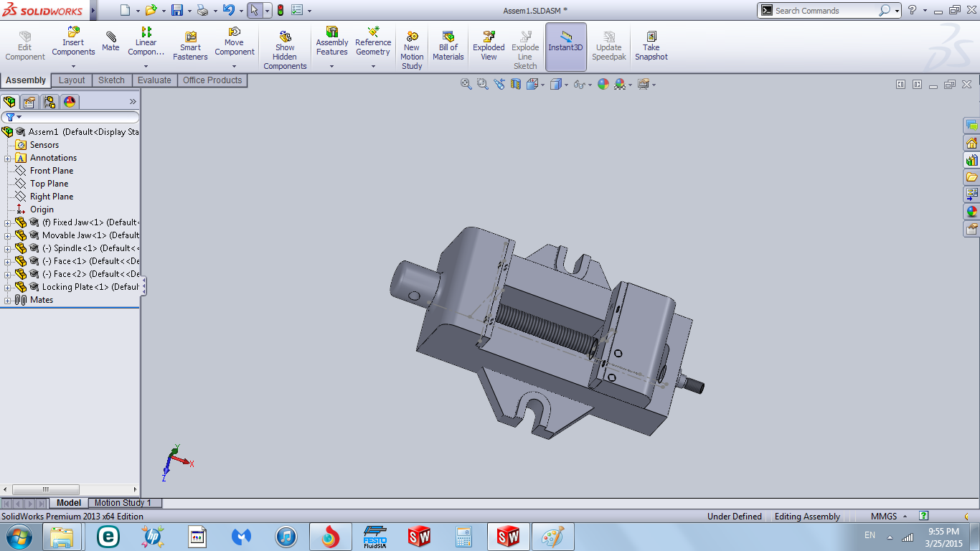980x551 pixels.
Task: Expand the Spindle<1> component
Action: (x=7, y=248)
